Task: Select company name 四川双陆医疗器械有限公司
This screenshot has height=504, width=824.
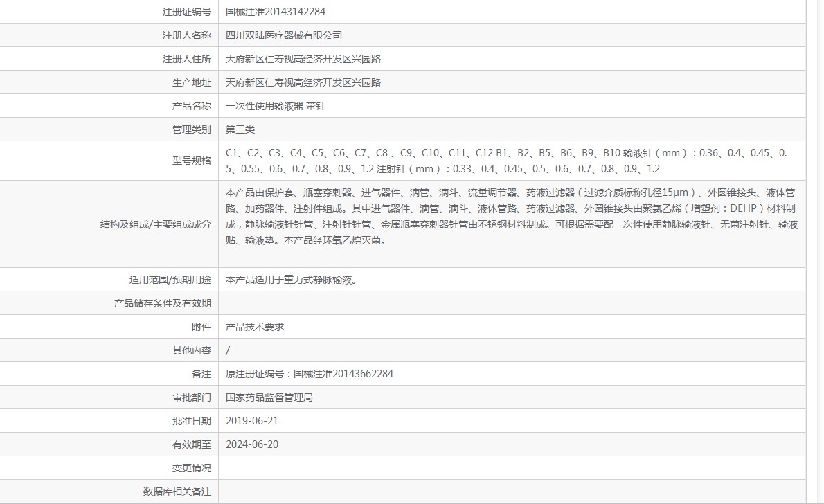Action: tap(284, 35)
